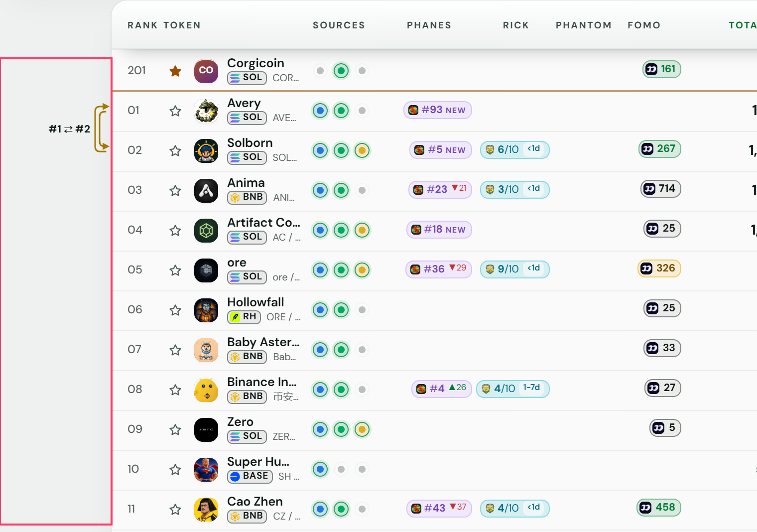Open the Super Hu superhero avatar
The width and height of the screenshot is (757, 532).
pyautogui.click(x=206, y=469)
